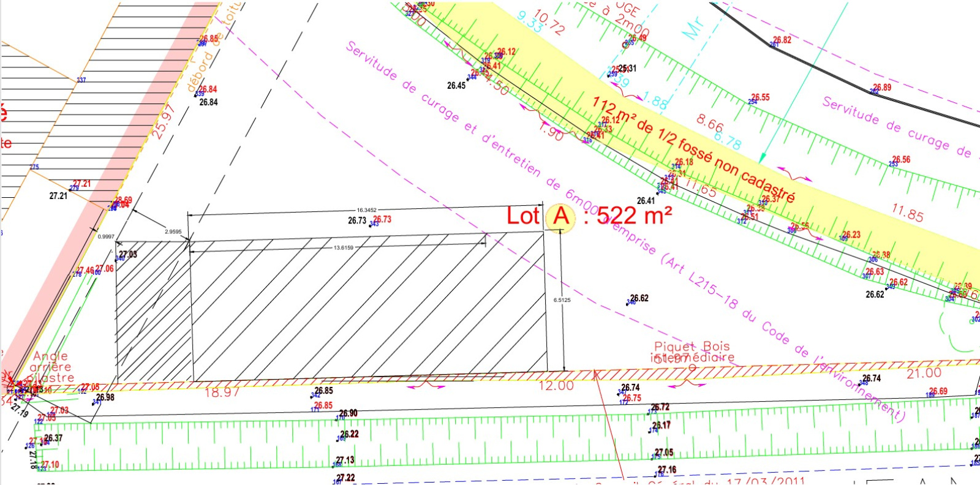Select the red 21.00 boundary length

(x=924, y=374)
